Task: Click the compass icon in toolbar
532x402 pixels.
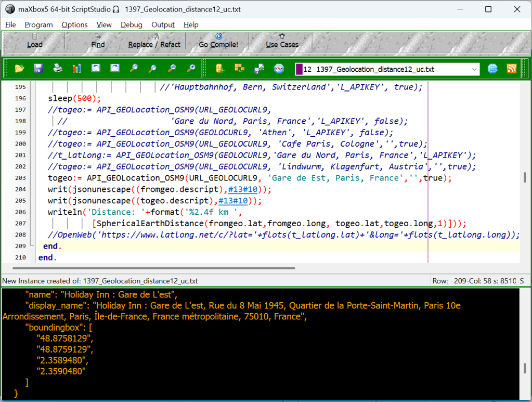Action: tap(279, 69)
